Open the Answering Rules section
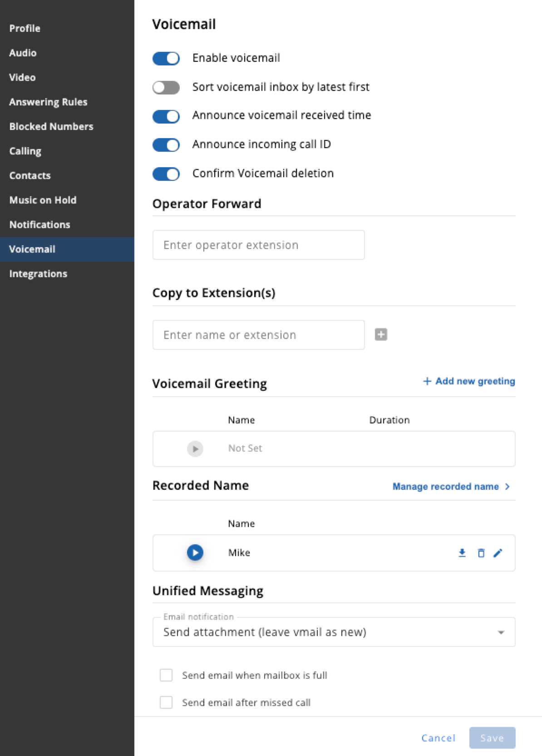The image size is (542, 756). tap(48, 102)
